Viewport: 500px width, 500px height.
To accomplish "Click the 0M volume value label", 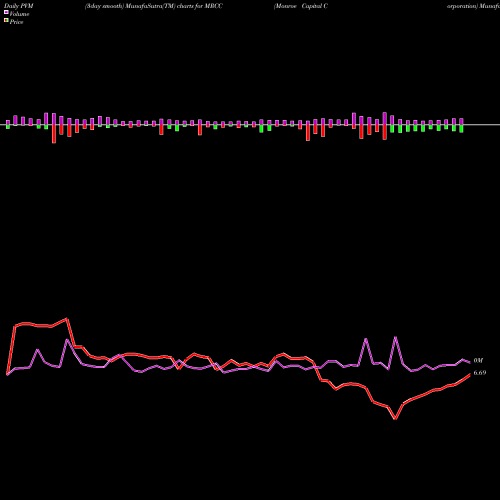I will pos(478,361).
